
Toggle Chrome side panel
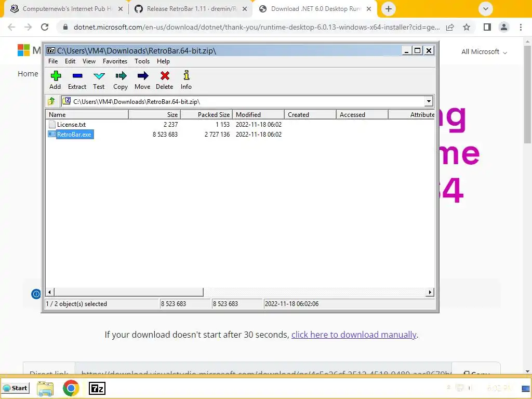pyautogui.click(x=487, y=27)
